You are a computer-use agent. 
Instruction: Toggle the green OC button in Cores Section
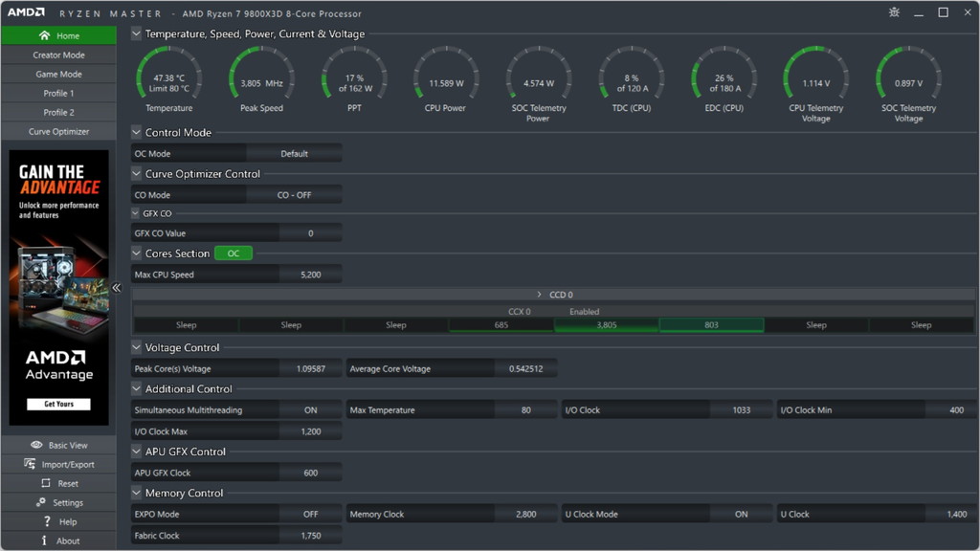pos(234,253)
